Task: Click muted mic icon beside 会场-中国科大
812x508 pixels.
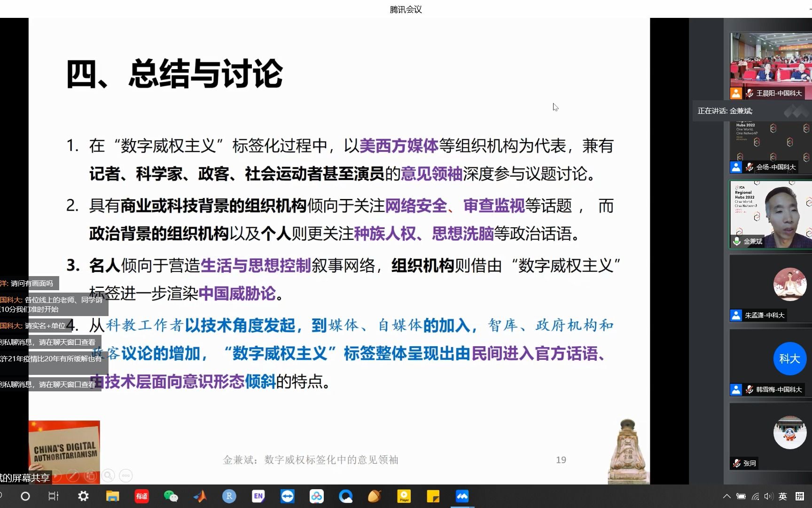Action: tap(750, 167)
